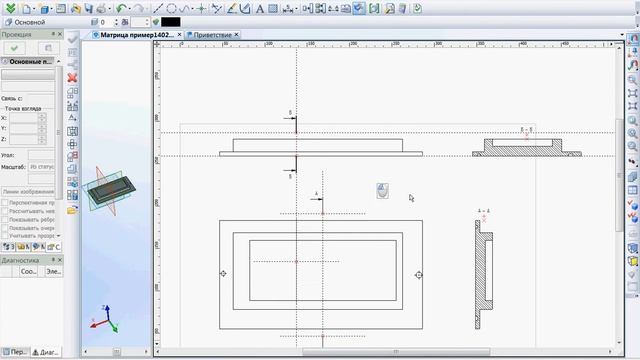
Task: Redo the last undone action
Action: (x=139, y=8)
